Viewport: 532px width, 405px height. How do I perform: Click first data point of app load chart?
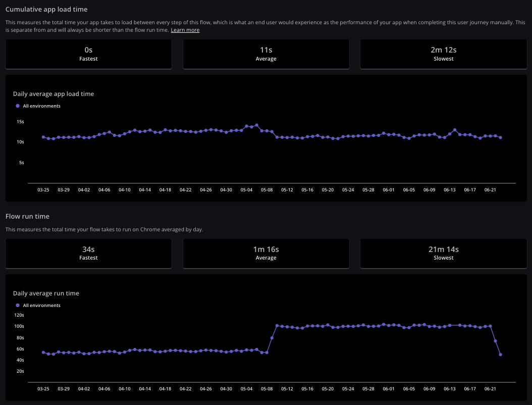[x=43, y=137]
